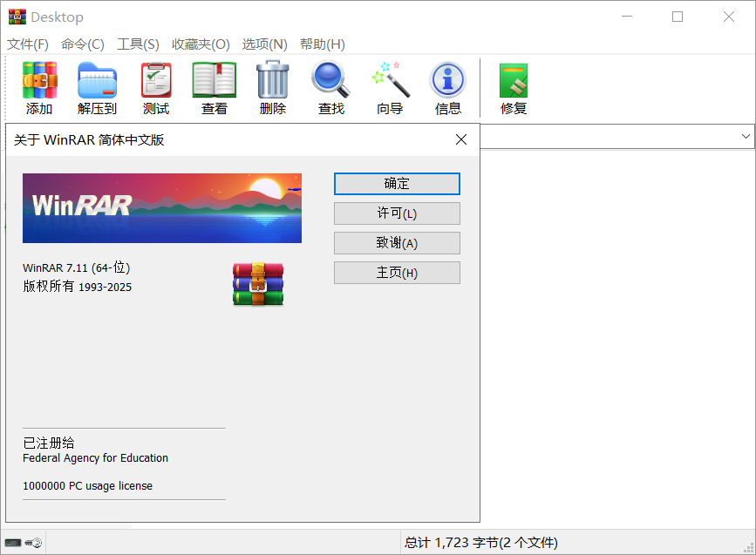This screenshot has width=756, height=555.
Task: Maximize the WinRAR Desktop window
Action: [x=678, y=17]
